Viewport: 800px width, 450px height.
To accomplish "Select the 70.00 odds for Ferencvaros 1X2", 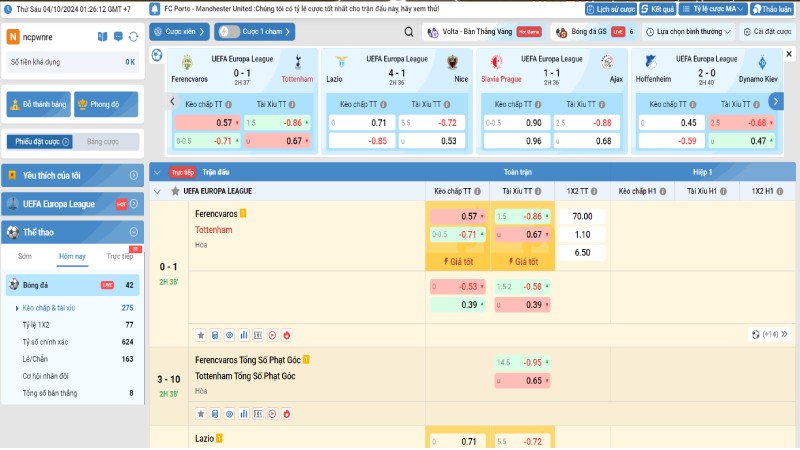I will pos(582,216).
